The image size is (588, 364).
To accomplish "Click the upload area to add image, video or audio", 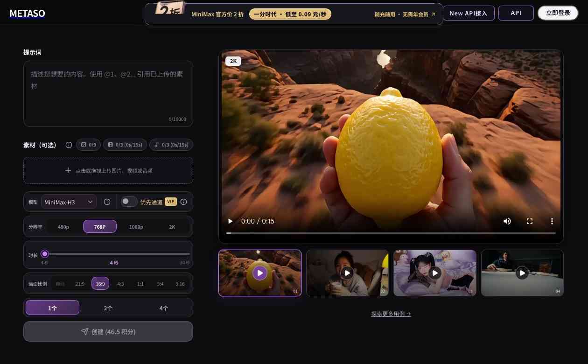I will (108, 170).
